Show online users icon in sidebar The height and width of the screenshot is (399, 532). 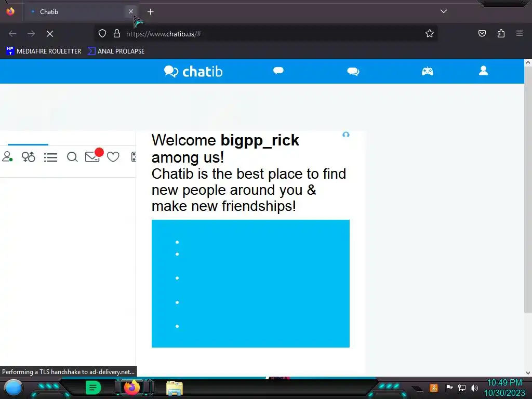click(7, 157)
